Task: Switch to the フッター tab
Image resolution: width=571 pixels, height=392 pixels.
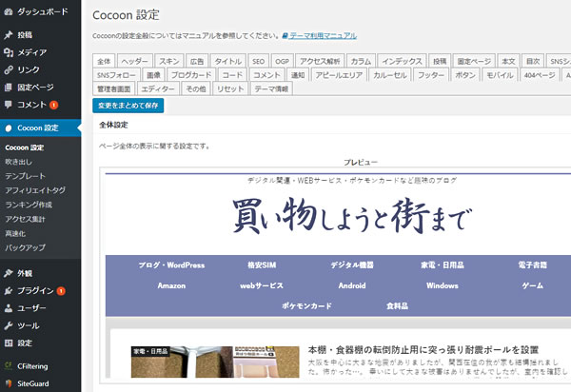Action: point(431,75)
